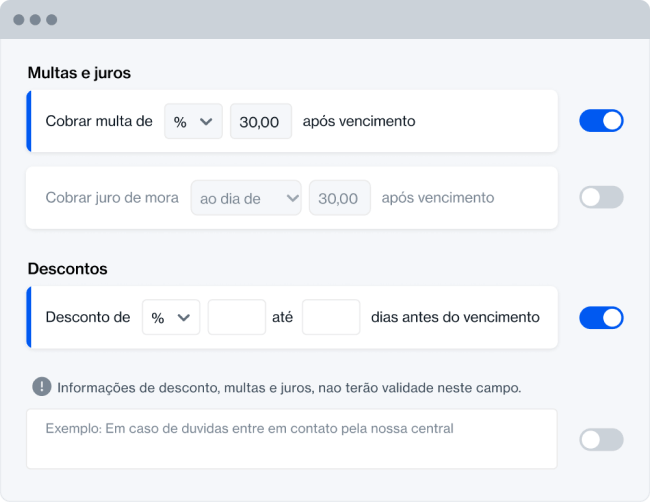Focus the discount value field before 'até'
This screenshot has width=650, height=502.
pos(237,318)
